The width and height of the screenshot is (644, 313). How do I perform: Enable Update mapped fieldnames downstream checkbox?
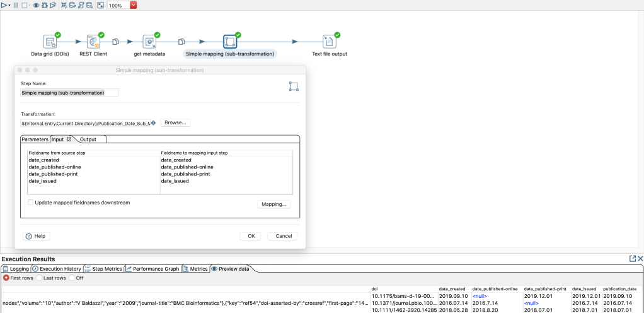[31, 203]
